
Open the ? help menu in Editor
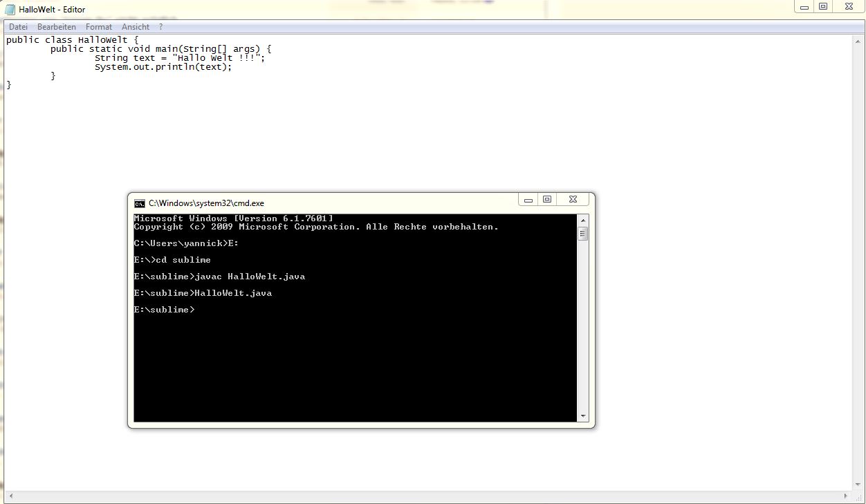[x=160, y=27]
